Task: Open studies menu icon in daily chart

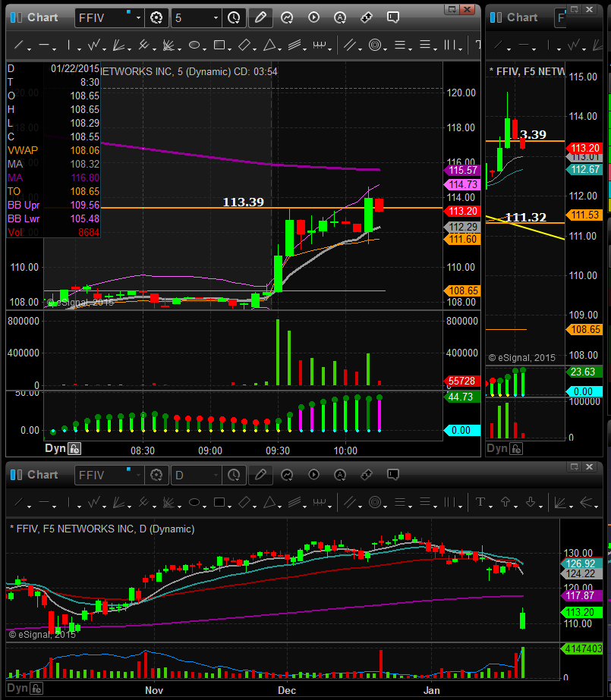Action: (287, 475)
